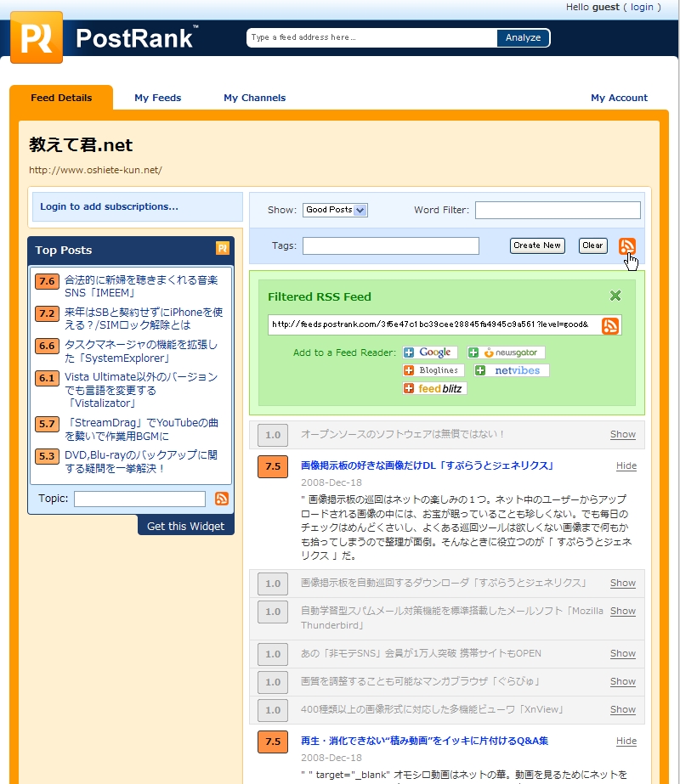Click the 6.1 score badge in Top Posts
The height and width of the screenshot is (784, 680).
tap(47, 378)
